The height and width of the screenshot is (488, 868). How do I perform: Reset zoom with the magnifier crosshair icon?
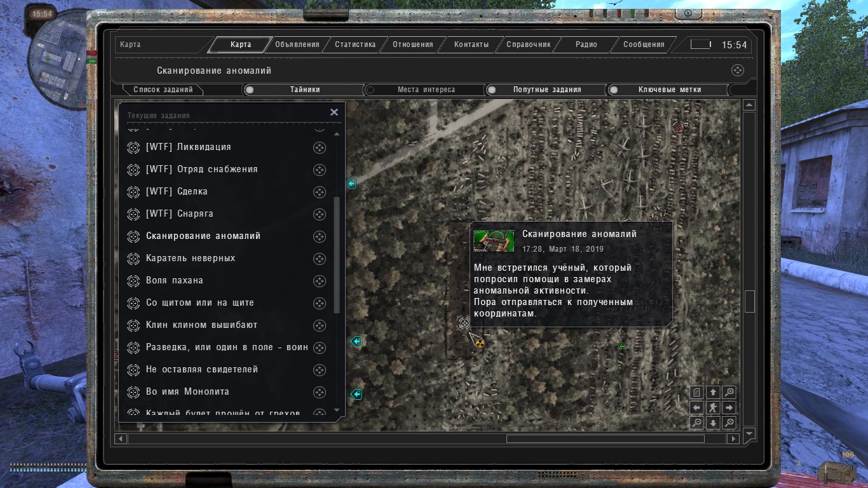point(729,423)
